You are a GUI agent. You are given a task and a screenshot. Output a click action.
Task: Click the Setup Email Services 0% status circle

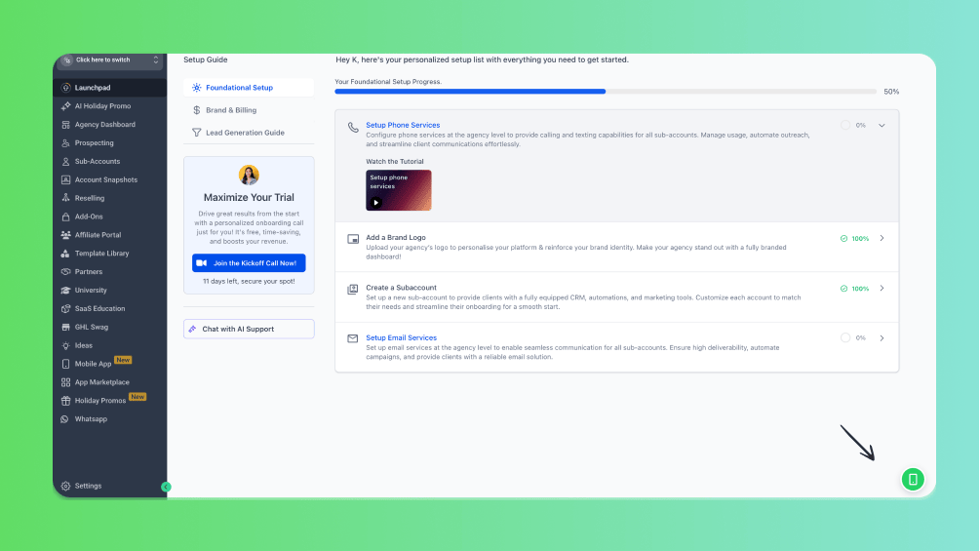[845, 337]
